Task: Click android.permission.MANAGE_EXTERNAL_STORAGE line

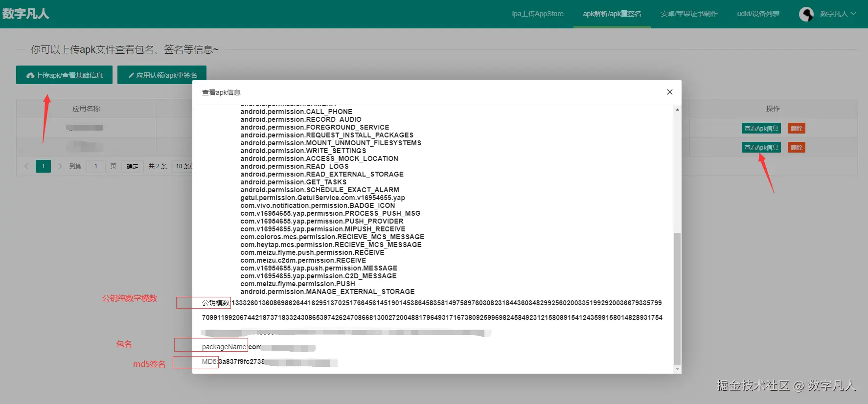Action: click(327, 292)
